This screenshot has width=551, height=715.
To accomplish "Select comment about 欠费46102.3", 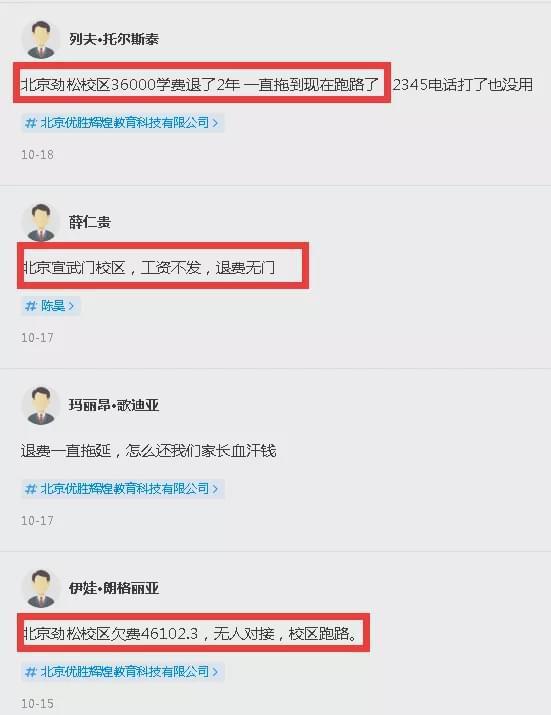I will coord(191,633).
